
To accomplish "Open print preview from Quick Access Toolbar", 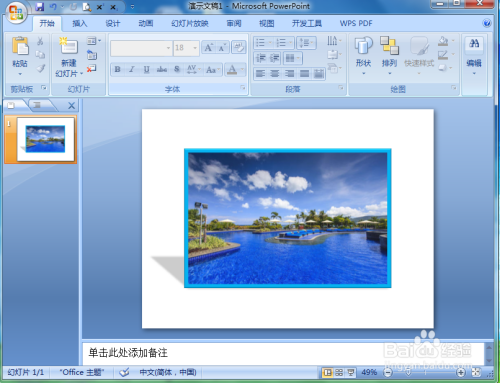I will (87, 7).
